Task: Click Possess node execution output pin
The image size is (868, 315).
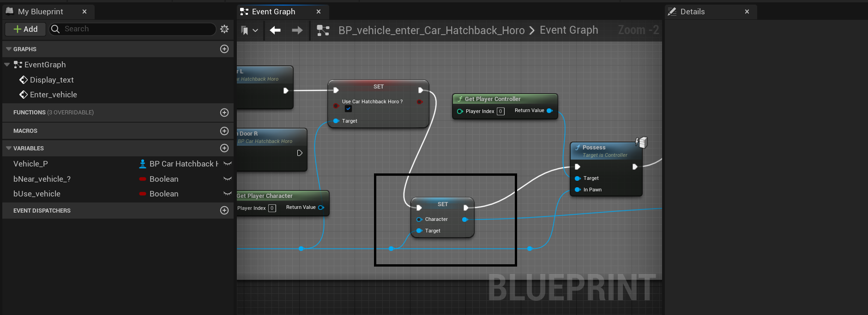Action: click(635, 166)
